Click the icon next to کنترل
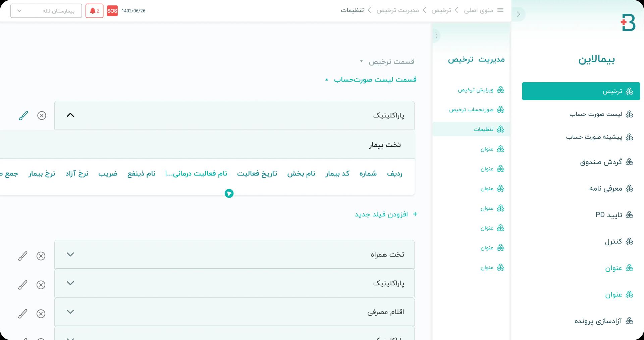The height and width of the screenshot is (340, 644). (x=629, y=241)
